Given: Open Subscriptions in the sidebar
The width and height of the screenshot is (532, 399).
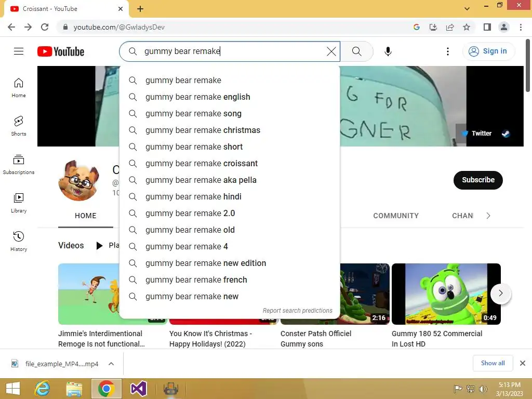Looking at the screenshot, I should click(x=19, y=165).
